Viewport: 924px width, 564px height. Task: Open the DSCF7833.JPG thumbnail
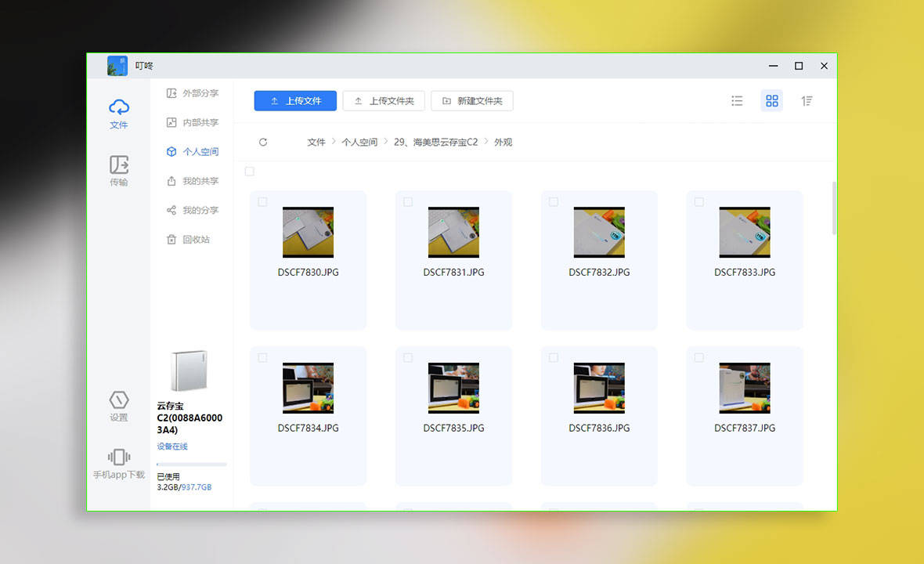[x=744, y=232]
